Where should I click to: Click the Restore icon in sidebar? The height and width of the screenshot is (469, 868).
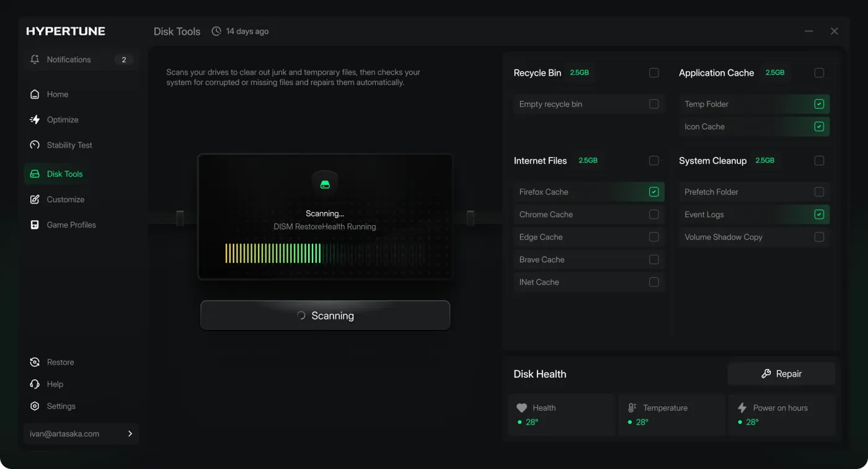35,362
